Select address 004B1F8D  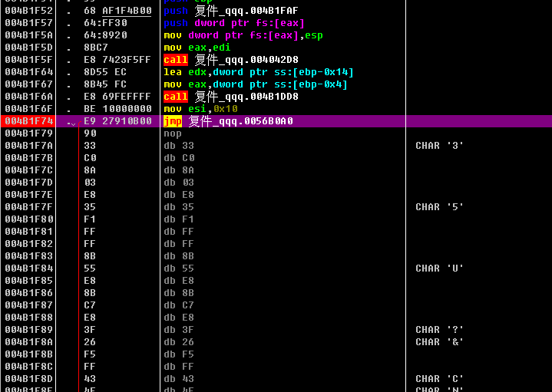tap(29, 379)
